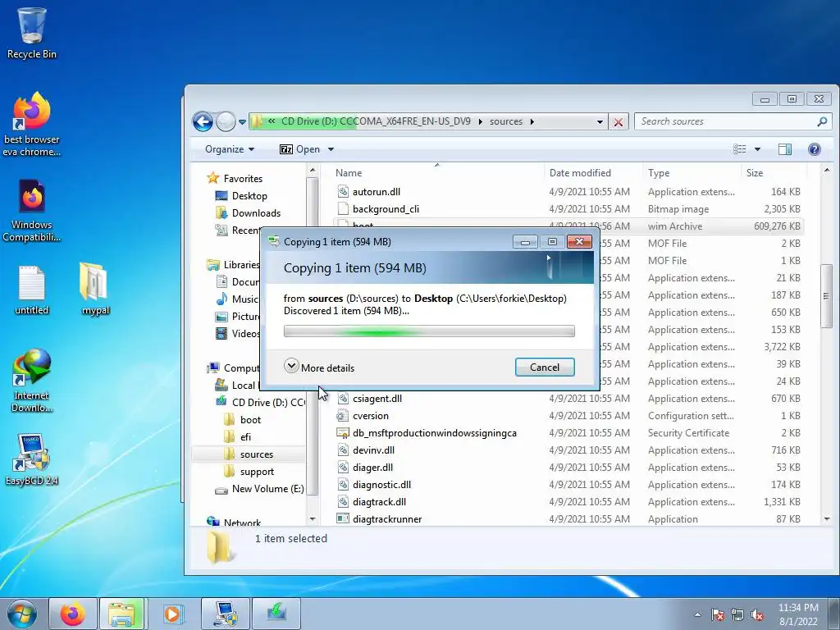The height and width of the screenshot is (630, 840).
Task: Click the CD Drive (D:) breadcrumb segment
Action: [x=376, y=121]
